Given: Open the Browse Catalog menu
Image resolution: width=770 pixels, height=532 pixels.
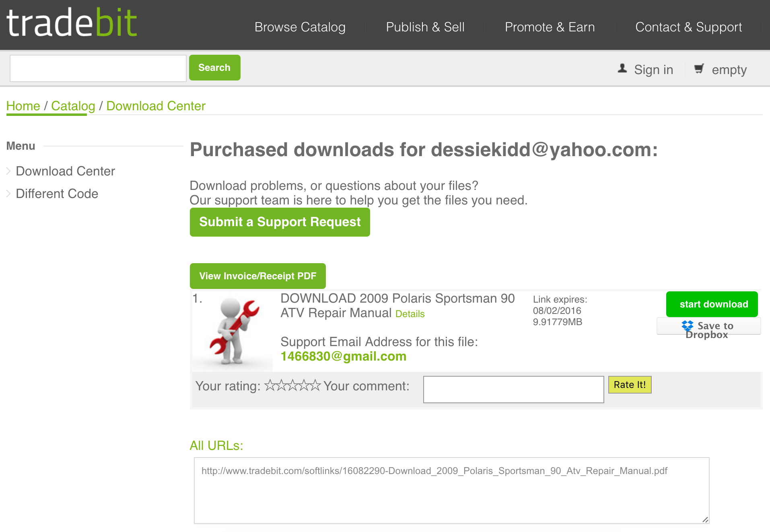Looking at the screenshot, I should tap(300, 27).
